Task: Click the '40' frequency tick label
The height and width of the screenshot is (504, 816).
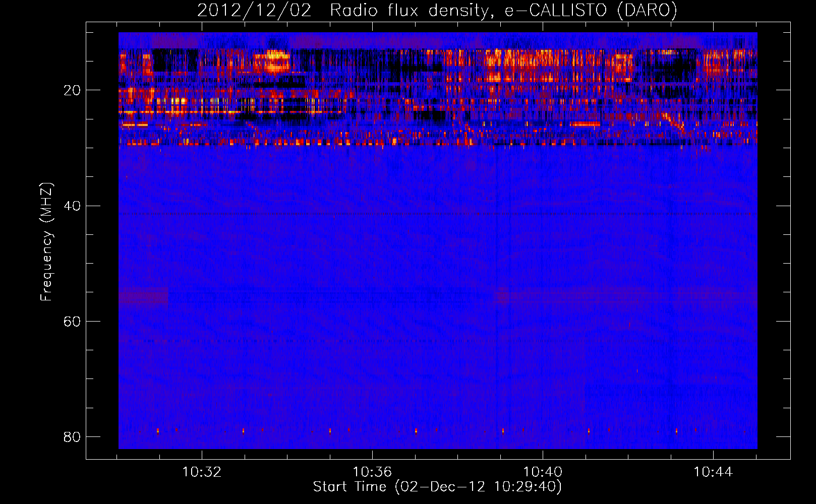Action: pos(72,206)
